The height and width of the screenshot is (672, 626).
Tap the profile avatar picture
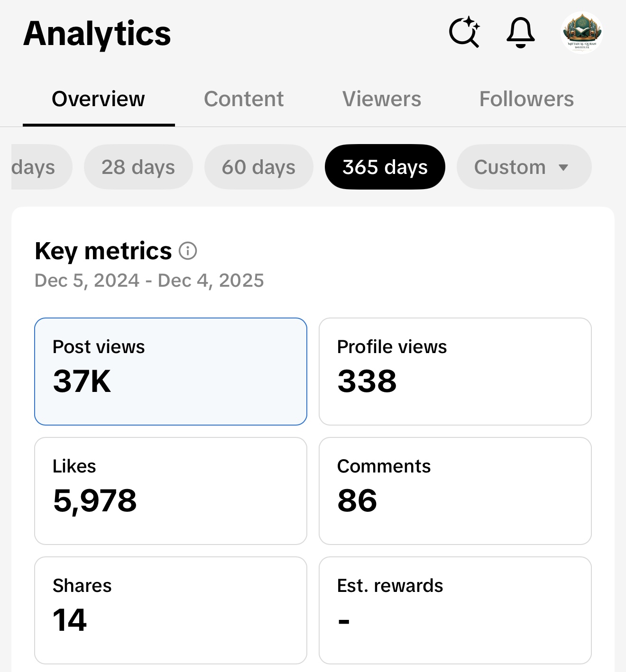tap(582, 32)
